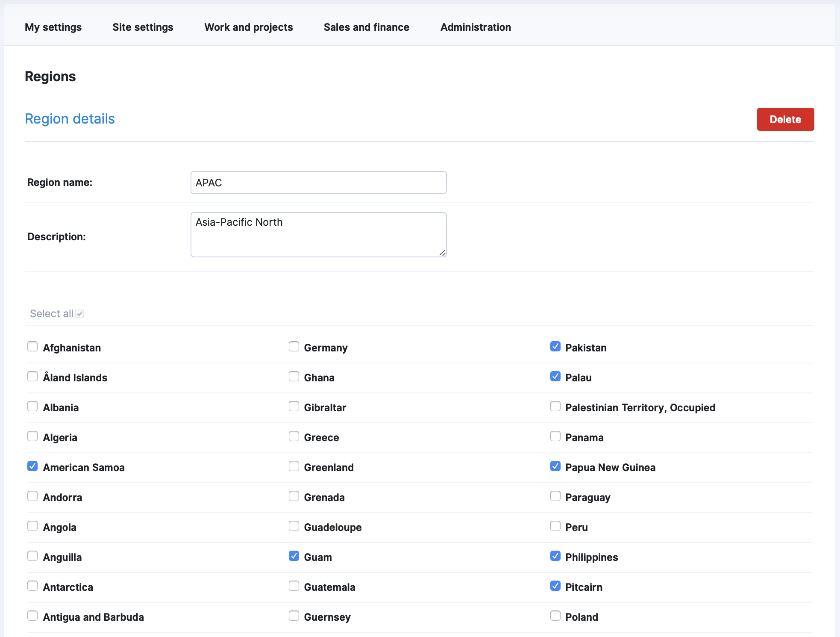Check the Afghanistan checkbox
The width and height of the screenshot is (840, 637).
pyautogui.click(x=32, y=346)
